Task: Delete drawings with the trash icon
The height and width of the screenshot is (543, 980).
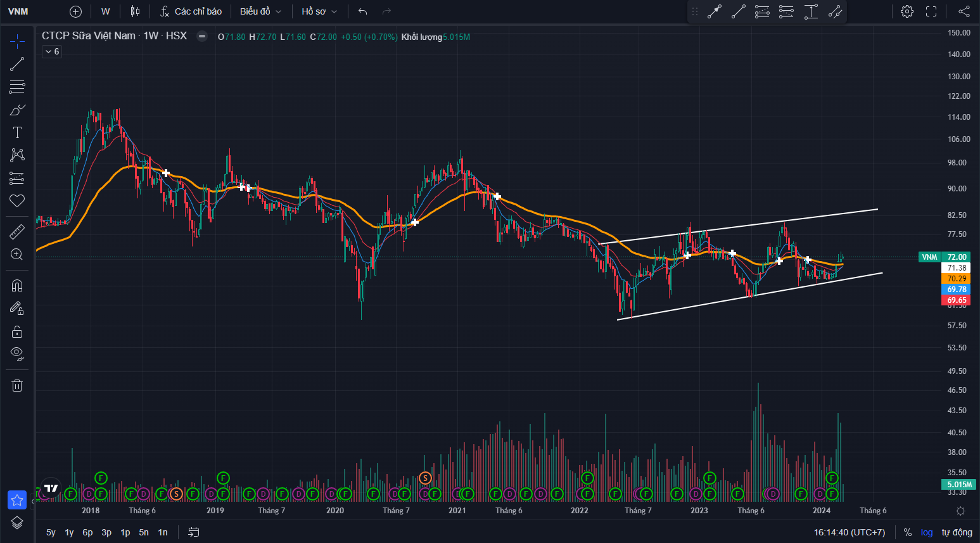Action: [x=17, y=385]
